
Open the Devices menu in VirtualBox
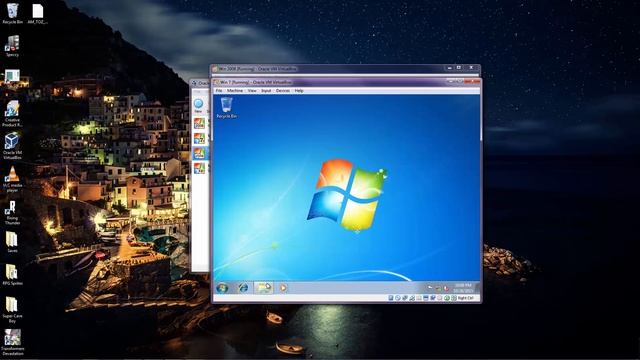(283, 91)
